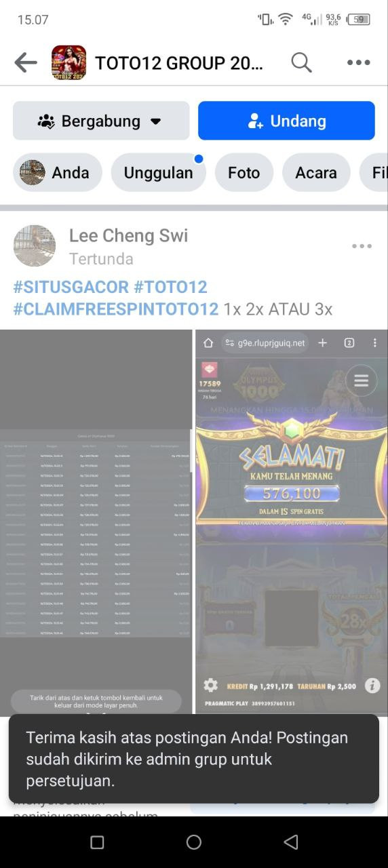Open Lee Cheng Swi profile name
The image size is (388, 868).
coord(128,236)
